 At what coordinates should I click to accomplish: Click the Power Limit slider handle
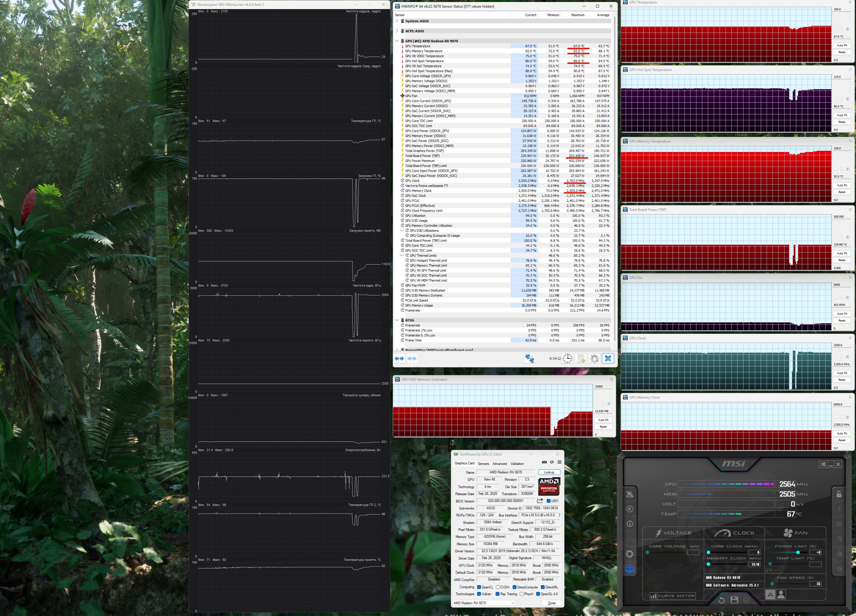pos(798,552)
